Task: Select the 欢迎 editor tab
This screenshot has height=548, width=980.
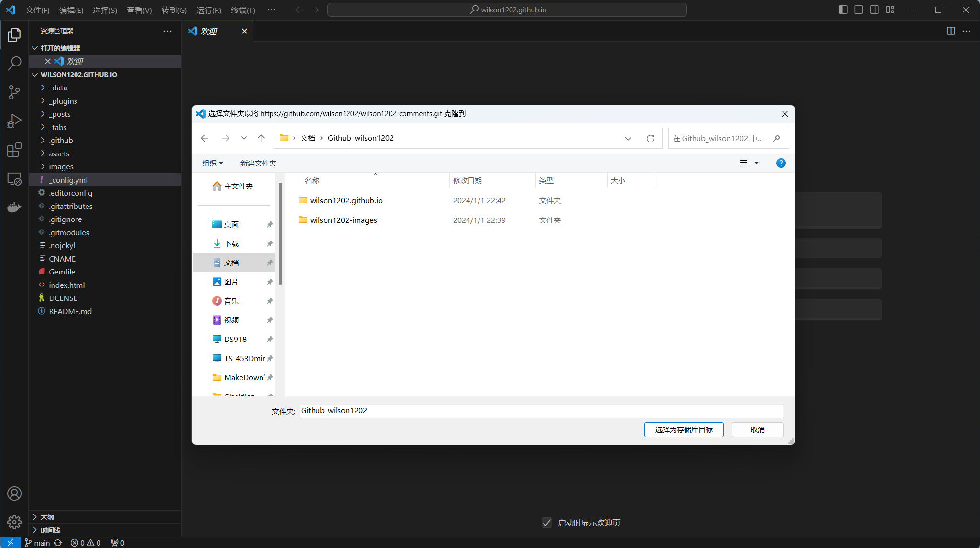Action: 209,31
